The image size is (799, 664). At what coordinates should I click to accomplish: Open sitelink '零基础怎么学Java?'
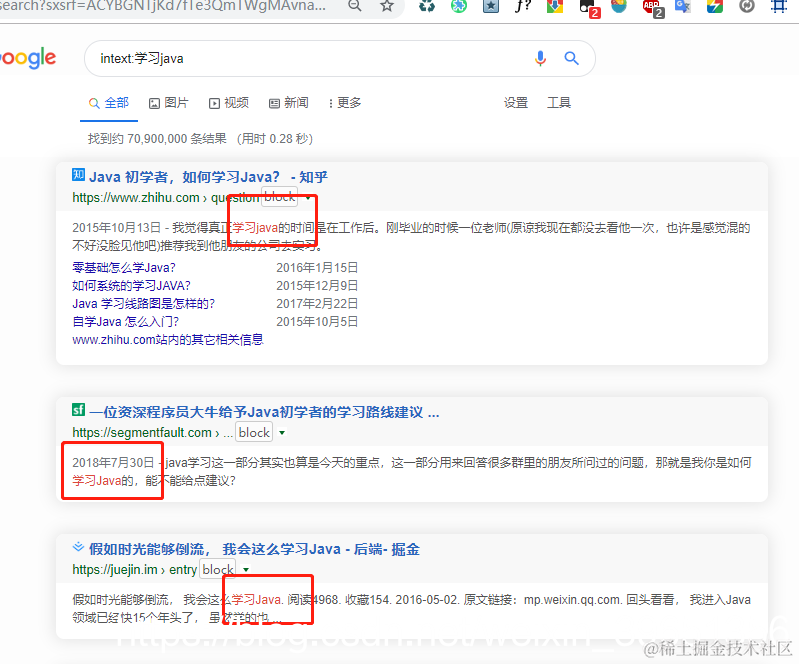pyautogui.click(x=124, y=268)
